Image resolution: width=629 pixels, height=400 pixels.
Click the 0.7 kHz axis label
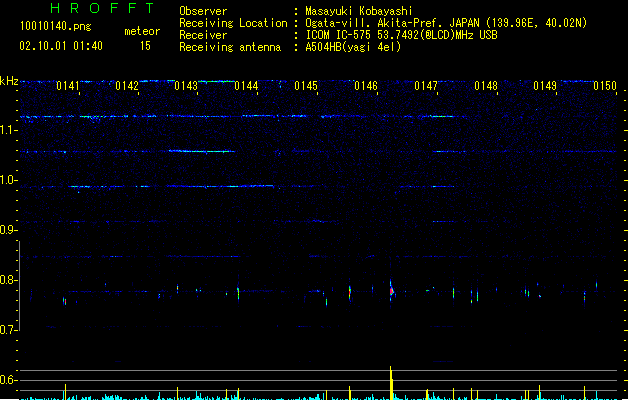(x=9, y=330)
